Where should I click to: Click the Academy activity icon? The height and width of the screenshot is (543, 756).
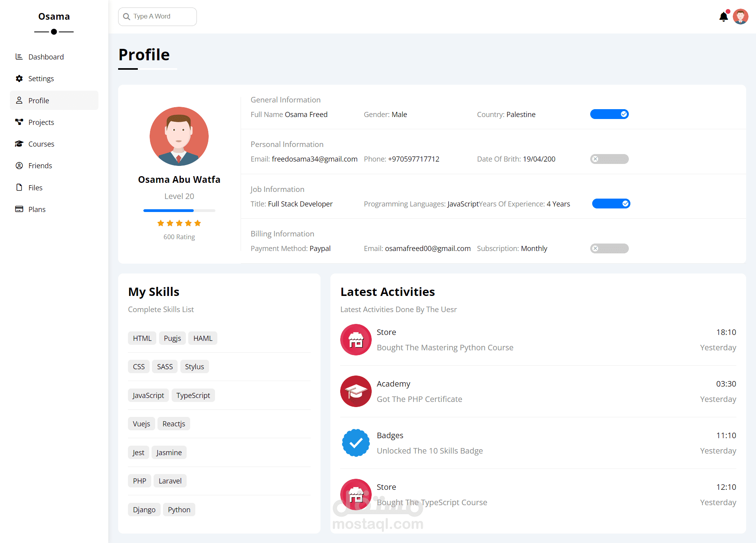click(356, 391)
